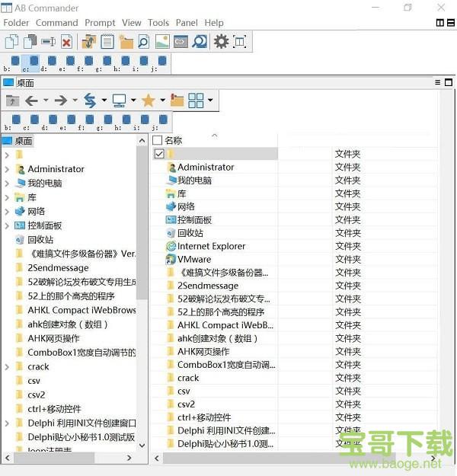Open the Command menu
The height and width of the screenshot is (476, 457).
point(57,23)
